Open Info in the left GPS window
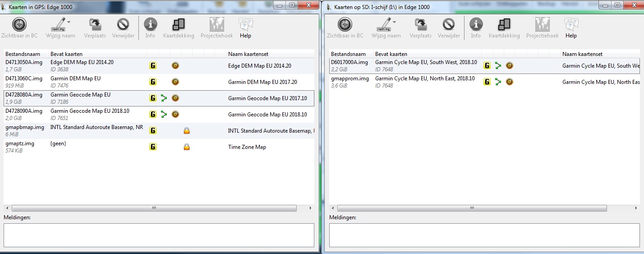Screen dimensions: 644x254 pos(150,25)
